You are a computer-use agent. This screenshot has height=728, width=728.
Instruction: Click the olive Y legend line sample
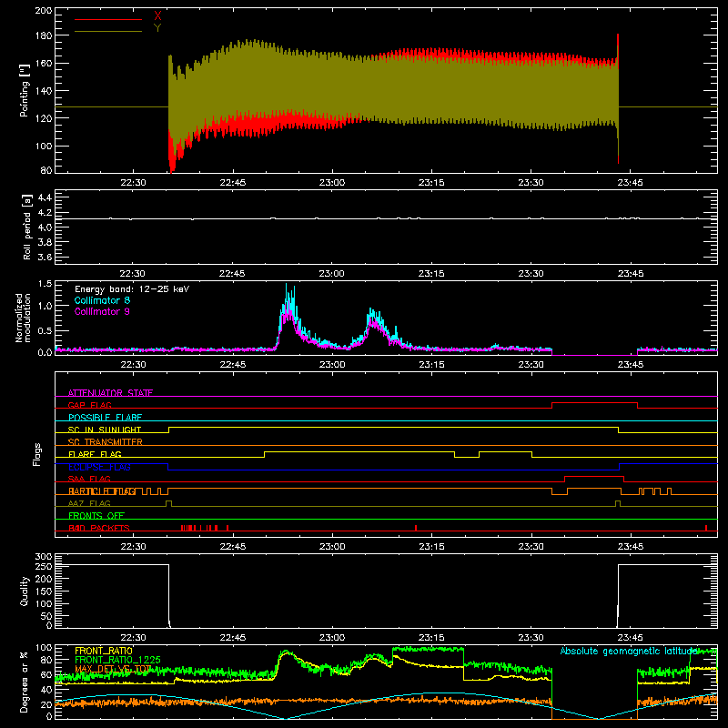click(x=107, y=32)
